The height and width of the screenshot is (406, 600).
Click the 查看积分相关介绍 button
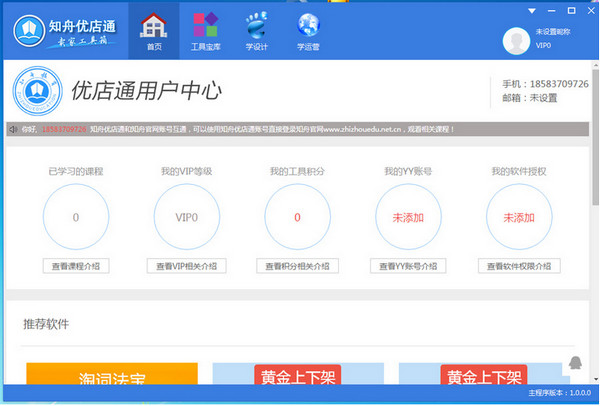297,266
